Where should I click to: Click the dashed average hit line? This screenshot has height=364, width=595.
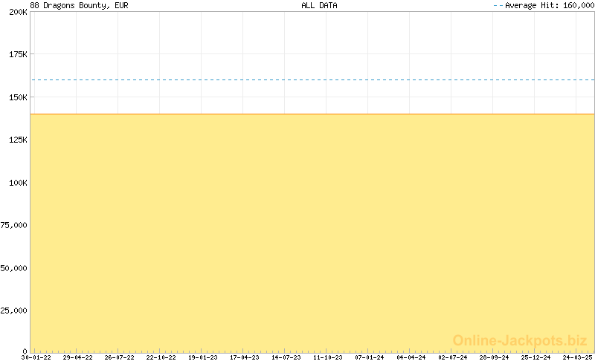[312, 79]
